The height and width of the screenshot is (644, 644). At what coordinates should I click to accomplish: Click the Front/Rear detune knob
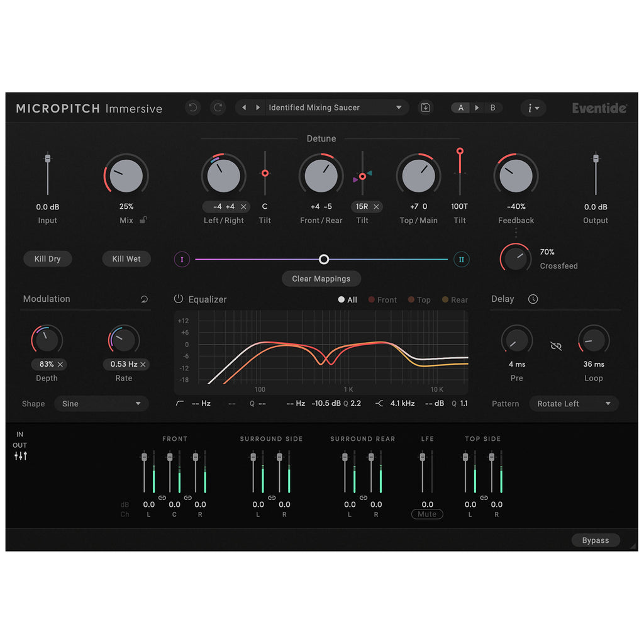pyautogui.click(x=321, y=176)
